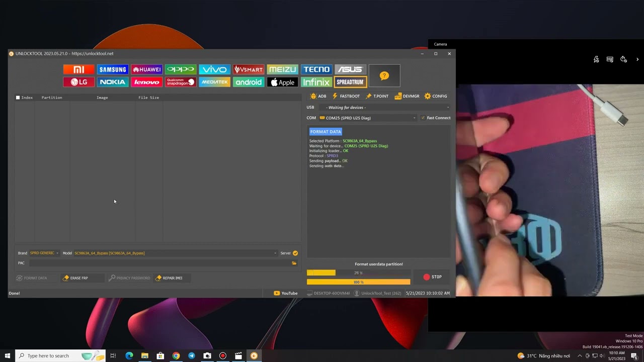The image size is (644, 362).
Task: Click the Image column header
Action: (x=102, y=98)
